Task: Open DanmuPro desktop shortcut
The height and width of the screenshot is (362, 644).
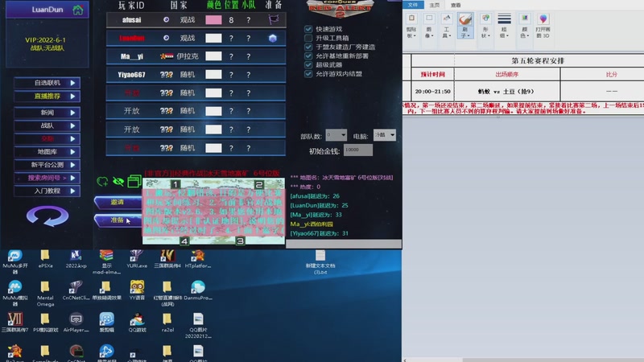Action: (197, 290)
